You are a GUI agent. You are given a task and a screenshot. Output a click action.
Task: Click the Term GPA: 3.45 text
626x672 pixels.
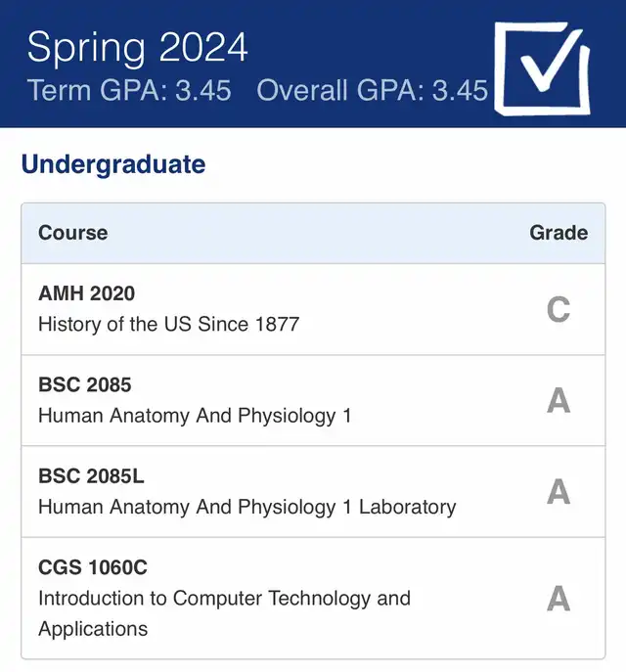(x=129, y=90)
